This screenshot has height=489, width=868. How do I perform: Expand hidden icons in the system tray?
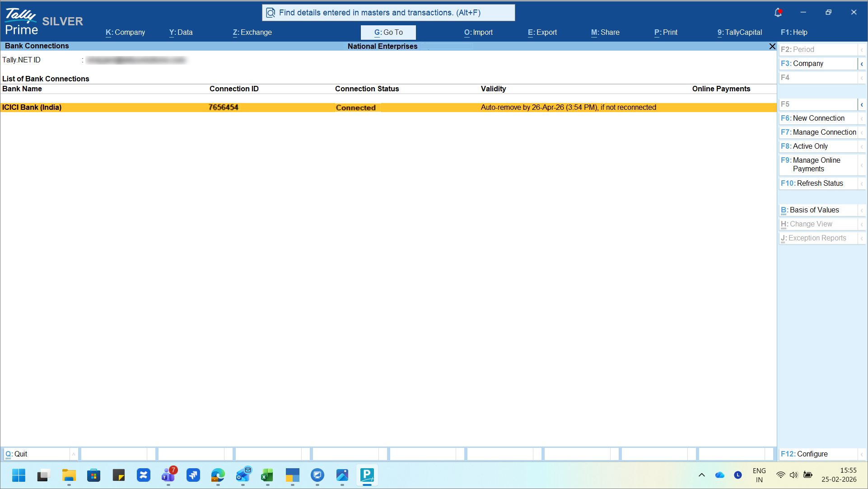click(702, 475)
